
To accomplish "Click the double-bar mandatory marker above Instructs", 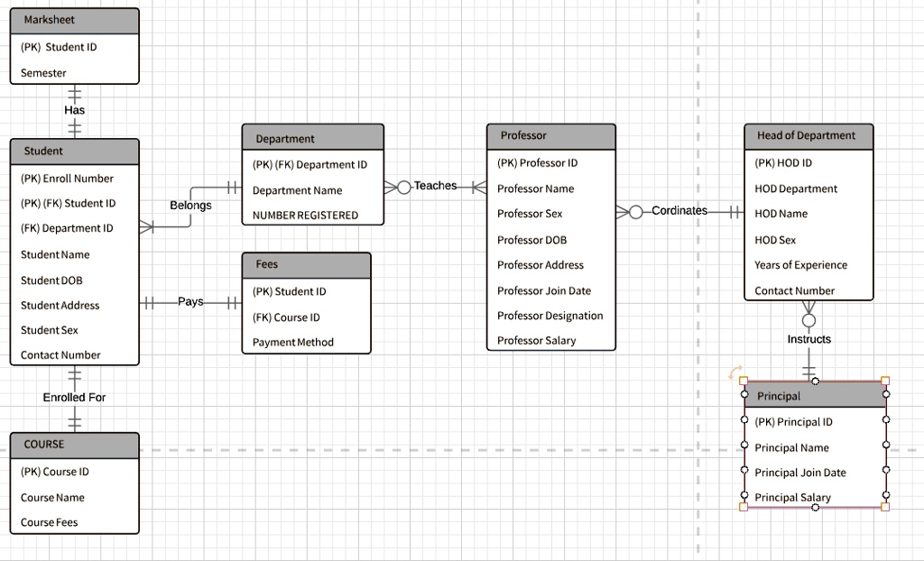I will (808, 370).
